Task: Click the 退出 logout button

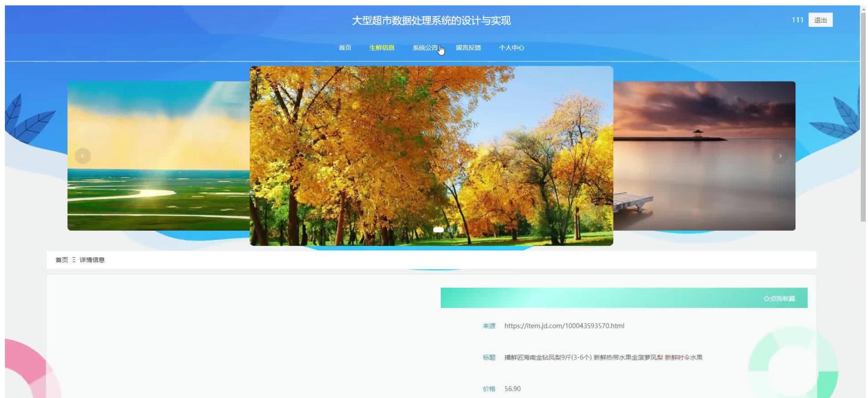Action: [x=821, y=20]
